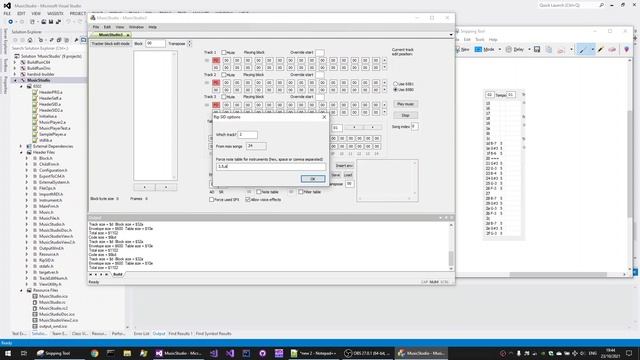Click the Delay clock button
Image resolution: width=640 pixels, height=360 pixels.
(x=515, y=49)
